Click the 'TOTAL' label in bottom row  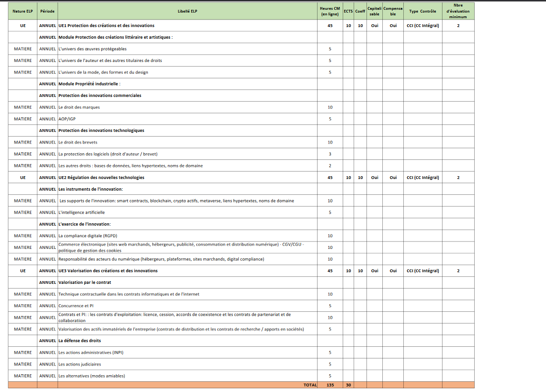click(310, 385)
